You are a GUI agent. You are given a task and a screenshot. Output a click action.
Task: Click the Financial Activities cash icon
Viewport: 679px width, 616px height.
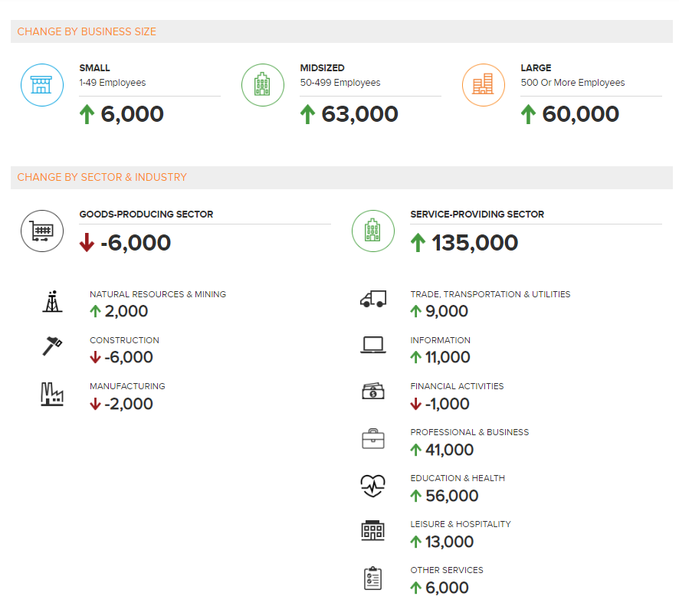(372, 392)
